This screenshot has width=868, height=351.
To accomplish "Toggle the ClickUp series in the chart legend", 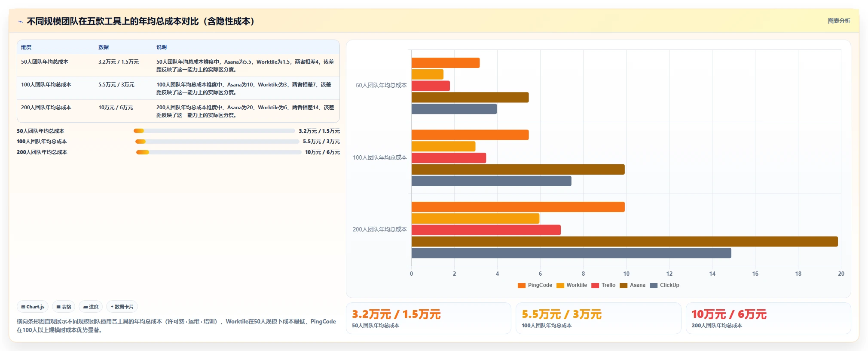I will point(664,285).
